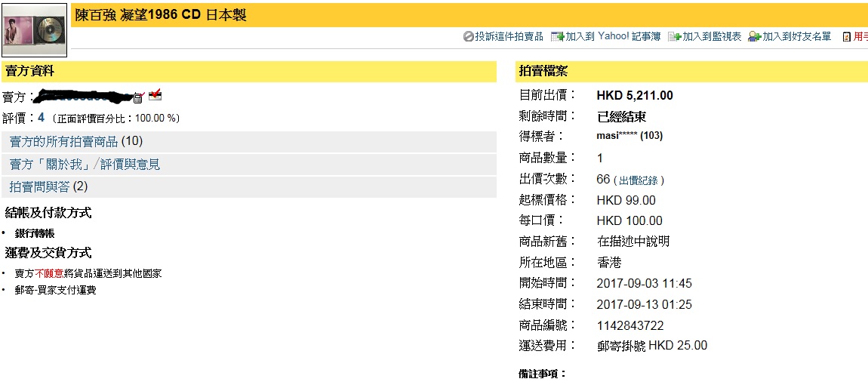
Task: Click starting price HKD 99.00
Action: 626,200
